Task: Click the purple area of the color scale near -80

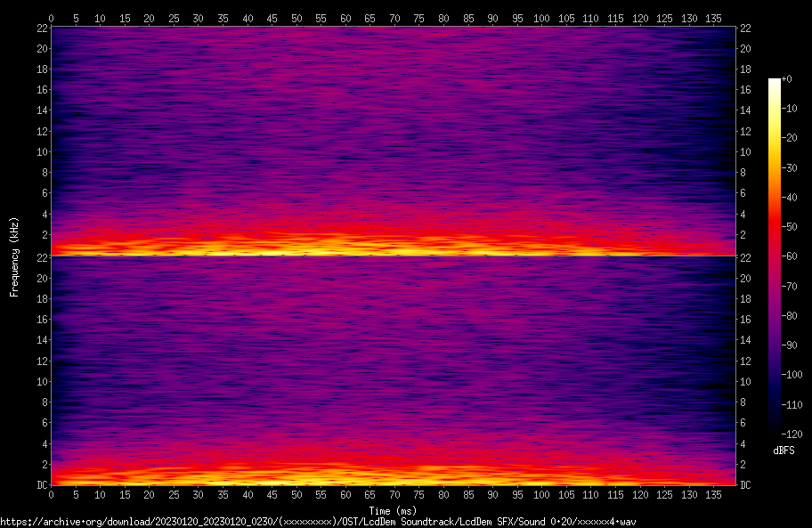Action: [774, 313]
